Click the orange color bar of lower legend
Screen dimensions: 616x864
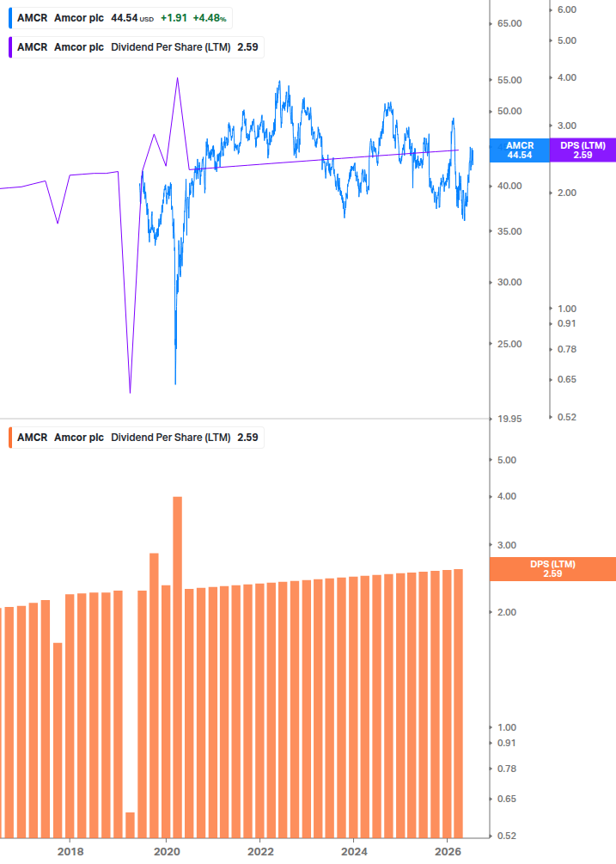tap(10, 438)
